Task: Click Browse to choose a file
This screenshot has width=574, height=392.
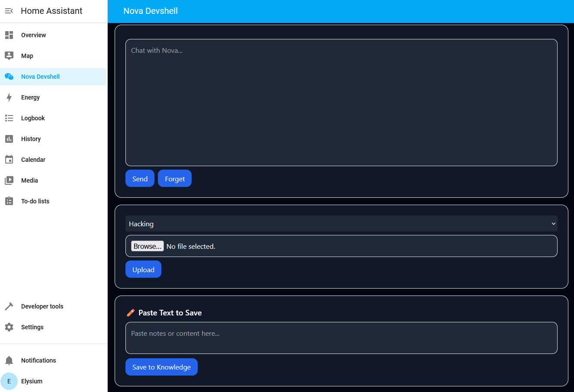Action: [147, 246]
